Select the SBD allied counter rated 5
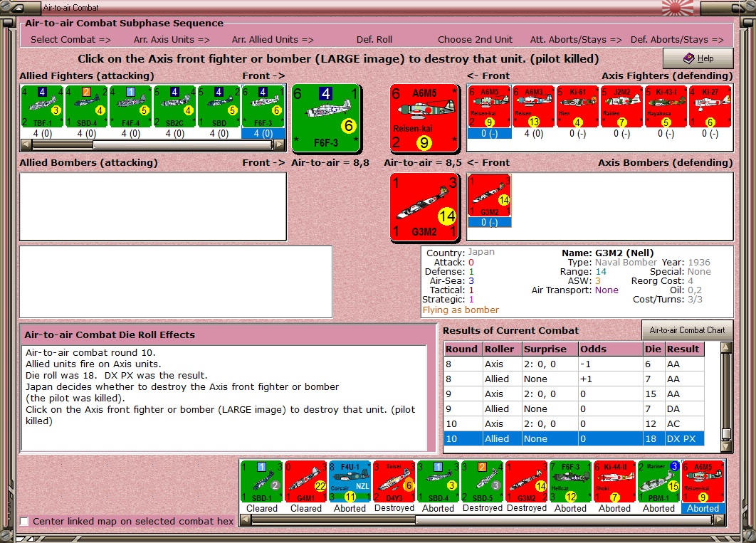The width and height of the screenshot is (756, 543). coord(219,107)
